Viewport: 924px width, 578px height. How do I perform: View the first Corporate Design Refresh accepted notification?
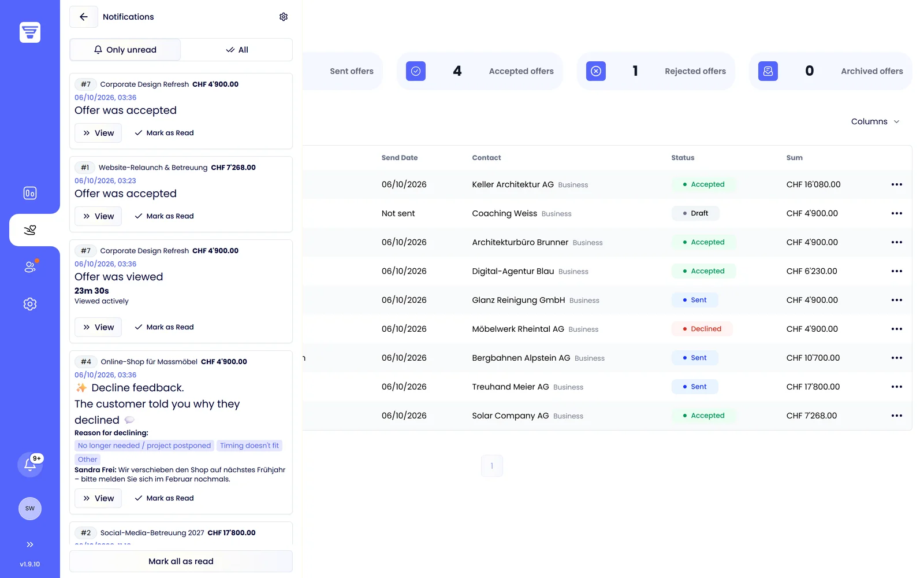click(98, 133)
